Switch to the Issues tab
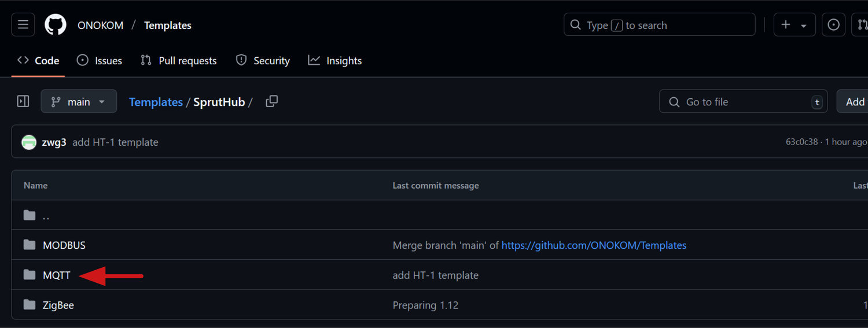The width and height of the screenshot is (868, 328). pyautogui.click(x=100, y=61)
